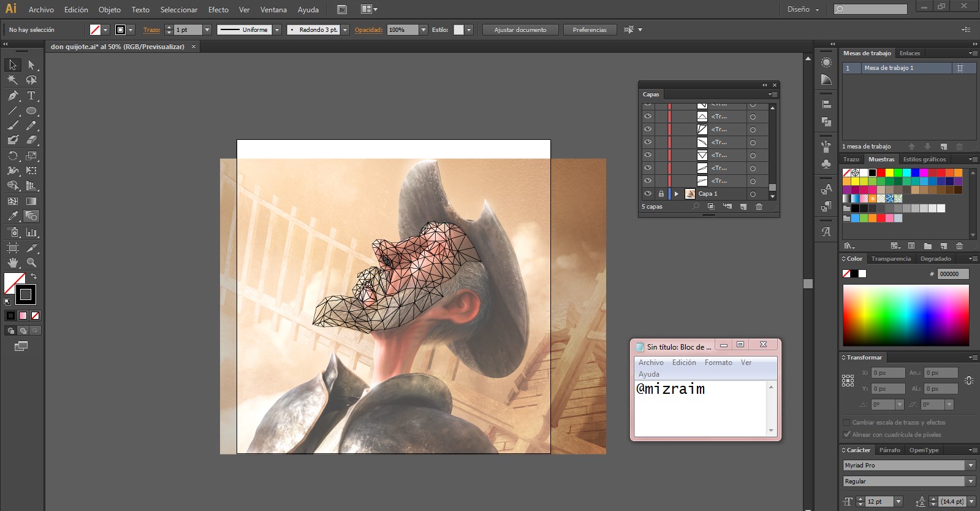The image size is (980, 511).
Task: Choose the Lasso tool
Action: (x=31, y=80)
